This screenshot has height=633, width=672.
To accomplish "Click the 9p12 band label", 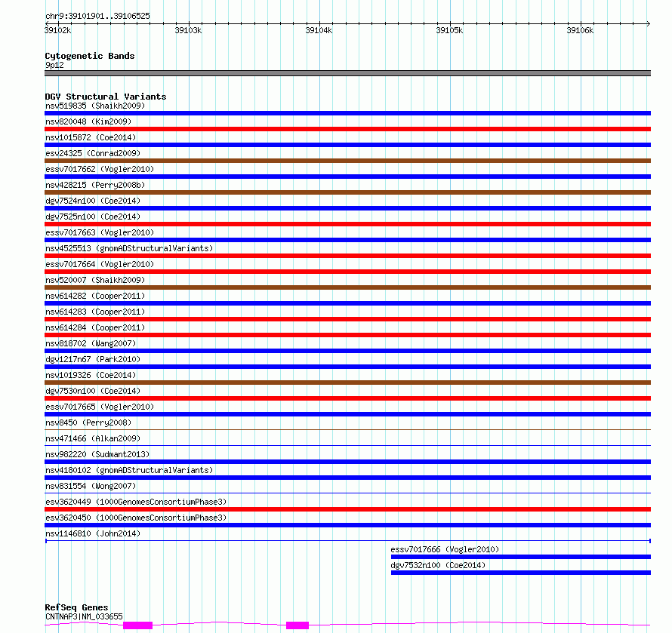I will click(x=54, y=65).
